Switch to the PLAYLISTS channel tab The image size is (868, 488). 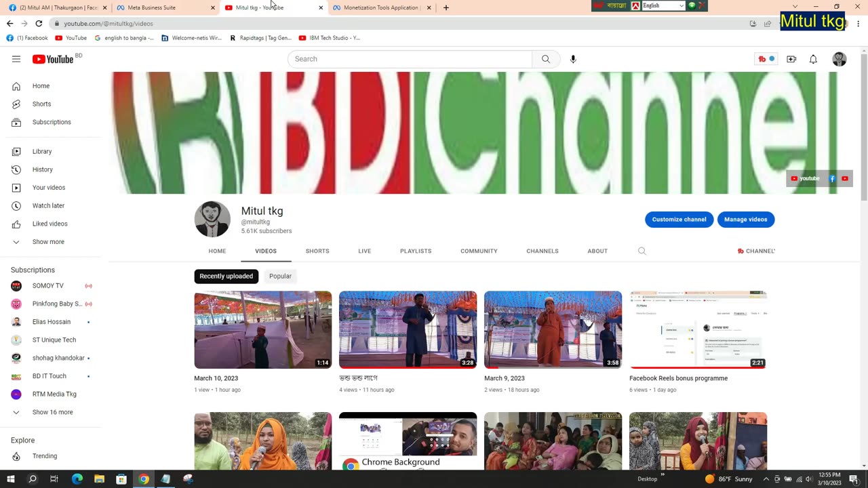[x=416, y=251]
